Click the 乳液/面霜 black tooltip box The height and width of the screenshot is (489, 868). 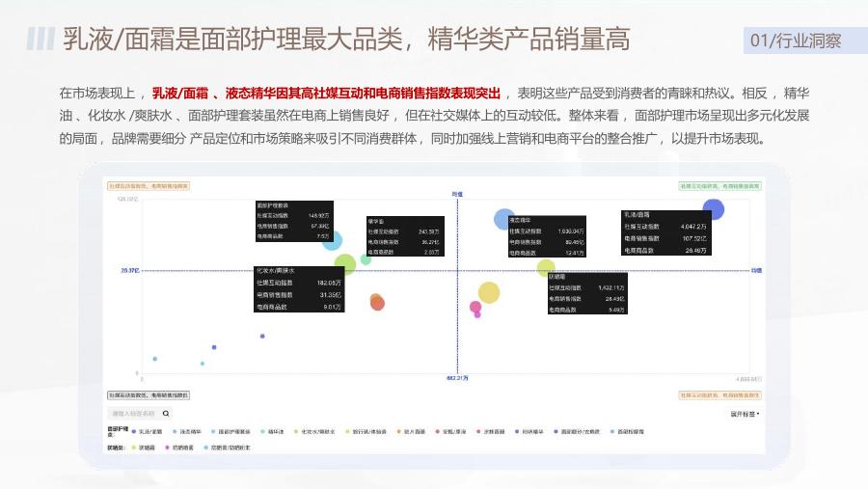[x=665, y=232]
